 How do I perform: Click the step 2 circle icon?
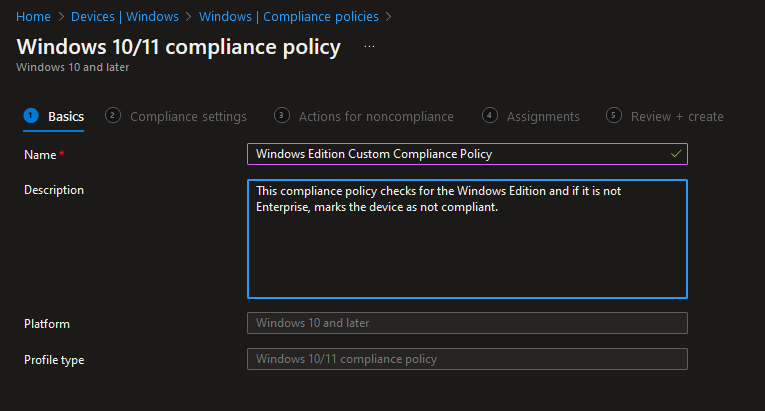click(x=113, y=116)
